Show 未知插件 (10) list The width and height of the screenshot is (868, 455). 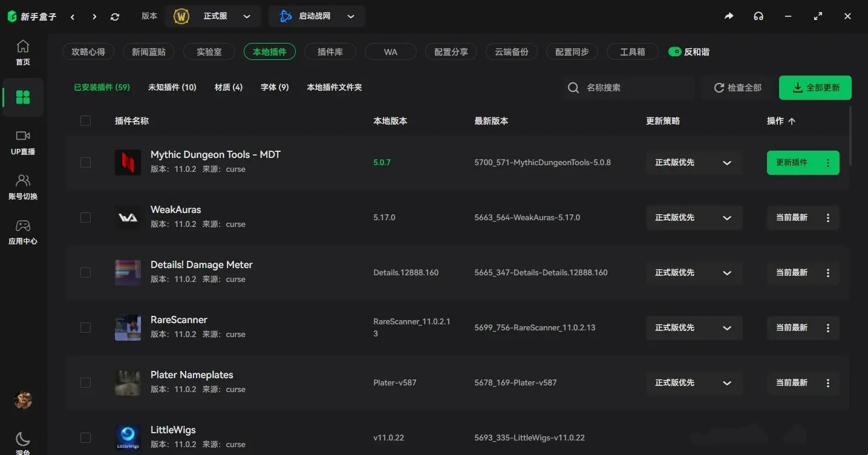click(172, 88)
